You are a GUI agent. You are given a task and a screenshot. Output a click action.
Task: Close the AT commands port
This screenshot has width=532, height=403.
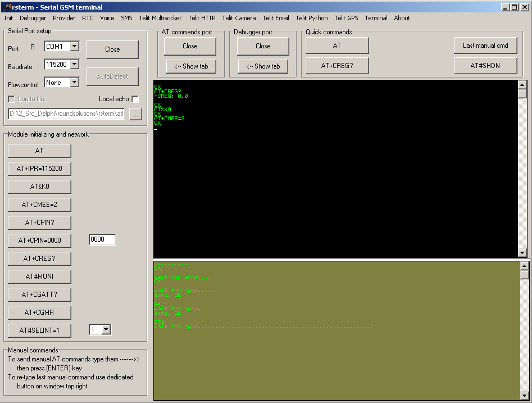(x=190, y=46)
